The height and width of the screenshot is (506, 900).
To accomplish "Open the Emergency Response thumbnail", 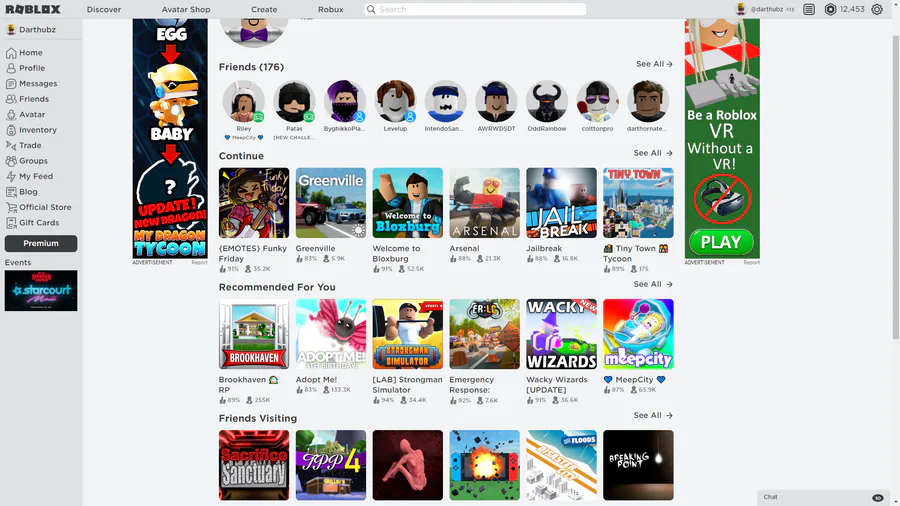I will (484, 334).
